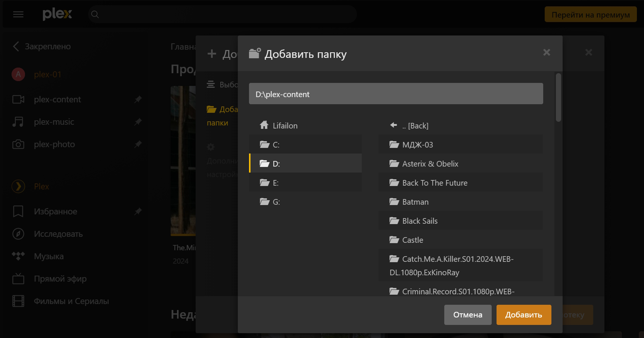Click the camera icon next to plex-content
Screen dimensions: 644x338
tap(18, 99)
